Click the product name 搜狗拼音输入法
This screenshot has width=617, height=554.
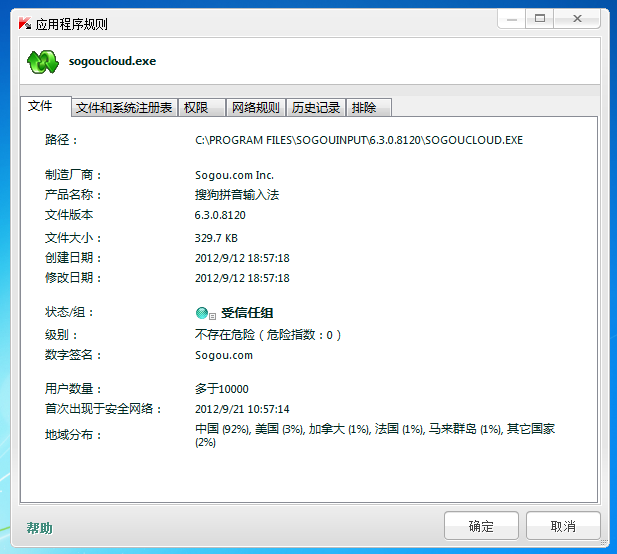coord(237,195)
